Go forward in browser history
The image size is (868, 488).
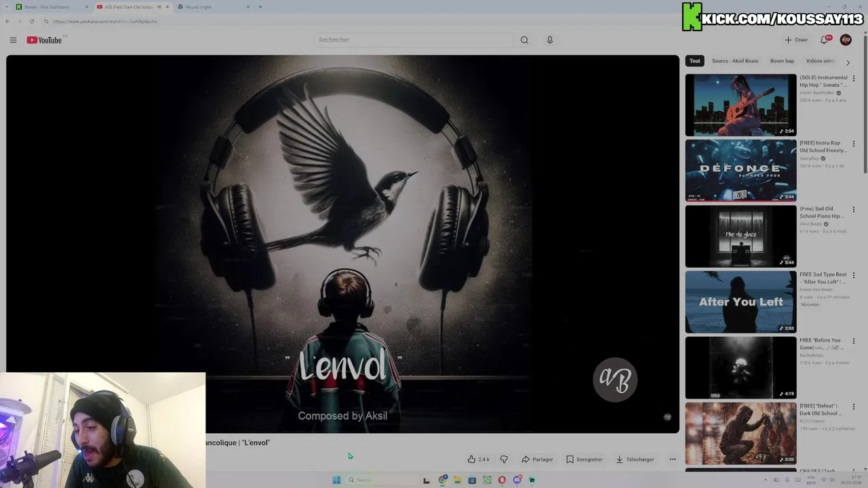point(20,21)
